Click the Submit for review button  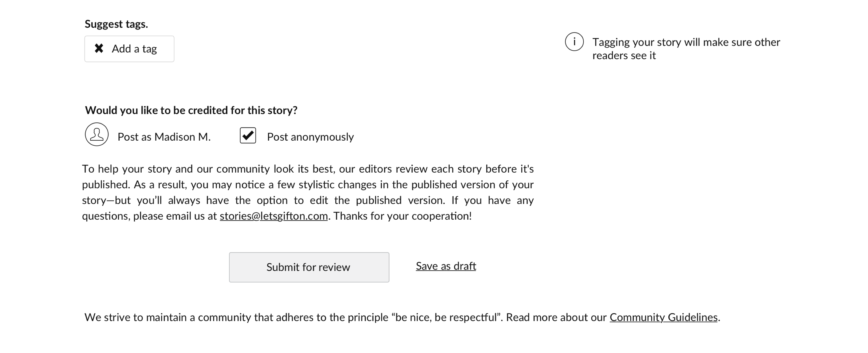309,267
